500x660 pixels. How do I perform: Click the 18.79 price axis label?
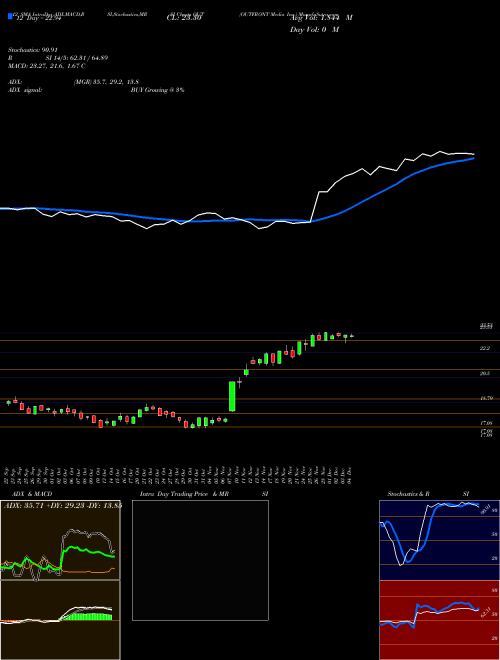coord(486,398)
